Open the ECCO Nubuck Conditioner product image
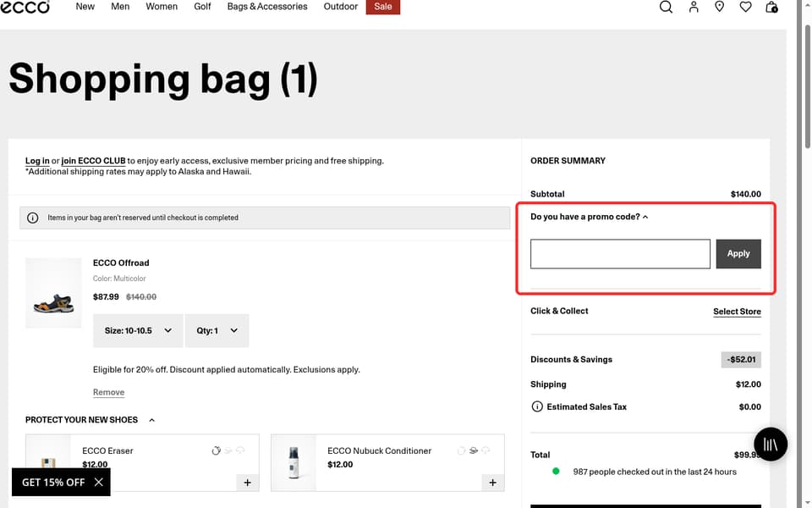Viewport: 812px width, 508px height. coord(294,462)
